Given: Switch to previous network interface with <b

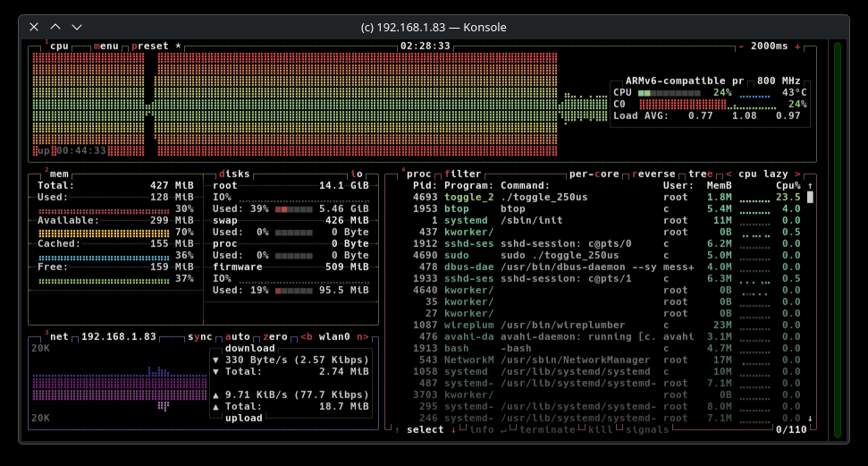Looking at the screenshot, I should [306, 337].
